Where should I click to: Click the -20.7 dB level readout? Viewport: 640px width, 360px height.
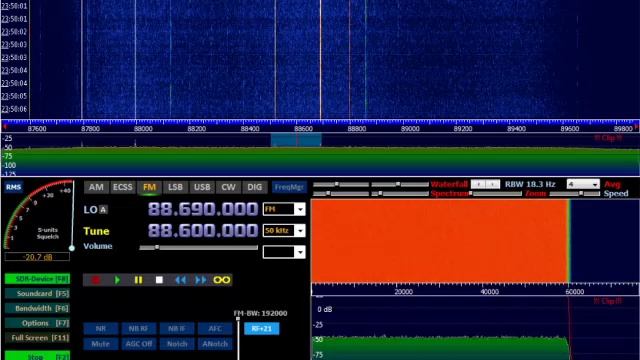click(x=38, y=257)
